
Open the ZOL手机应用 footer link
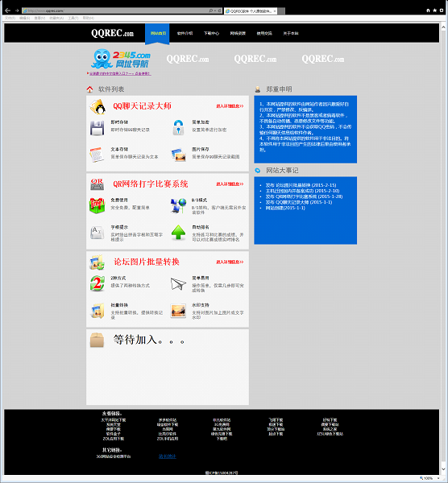point(168,439)
